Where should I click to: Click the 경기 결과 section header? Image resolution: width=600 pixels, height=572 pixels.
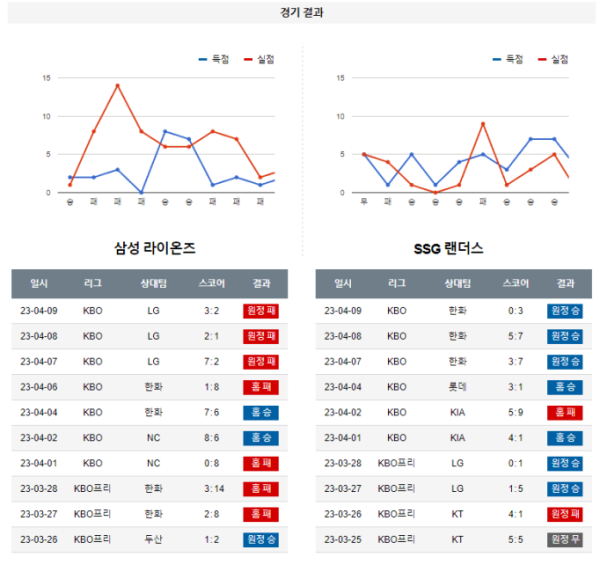pyautogui.click(x=302, y=13)
